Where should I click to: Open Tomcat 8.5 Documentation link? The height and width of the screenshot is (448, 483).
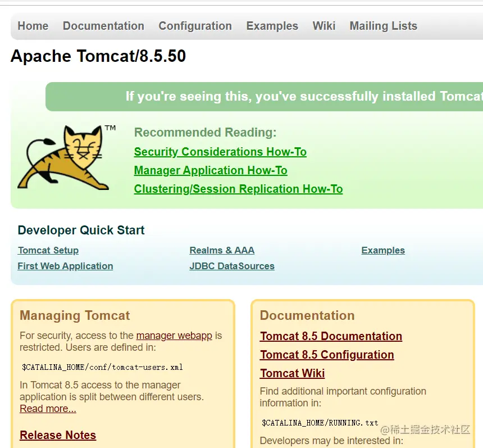pyautogui.click(x=331, y=336)
